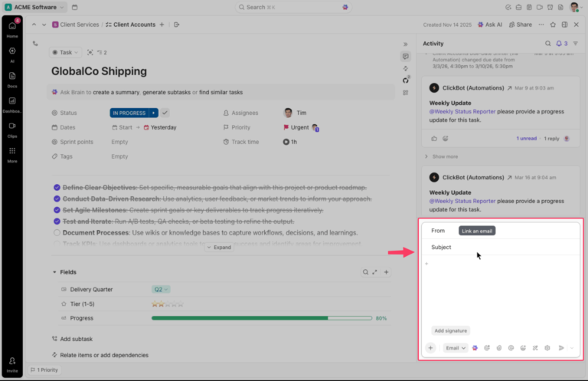Viewport: 588px width, 381px height.
Task: Filter the Activity feed
Action: pyautogui.click(x=576, y=44)
